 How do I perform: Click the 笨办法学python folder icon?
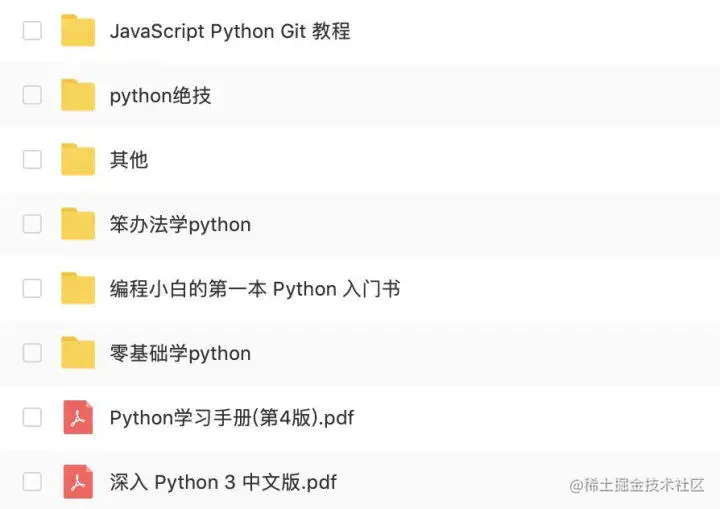(x=78, y=224)
